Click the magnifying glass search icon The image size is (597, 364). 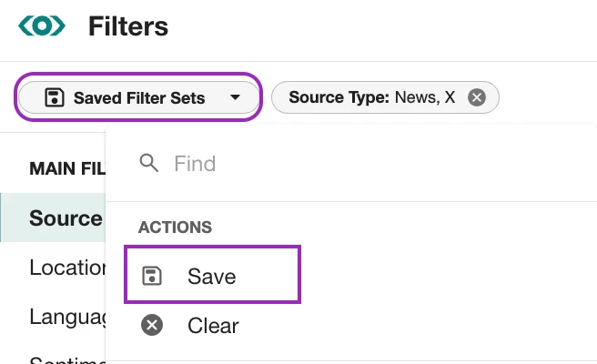pyautogui.click(x=149, y=164)
